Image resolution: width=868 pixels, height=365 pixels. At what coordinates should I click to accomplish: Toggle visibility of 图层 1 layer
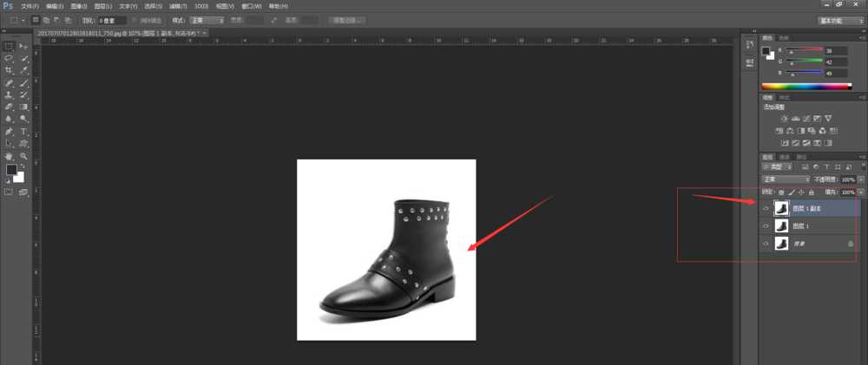[766, 226]
